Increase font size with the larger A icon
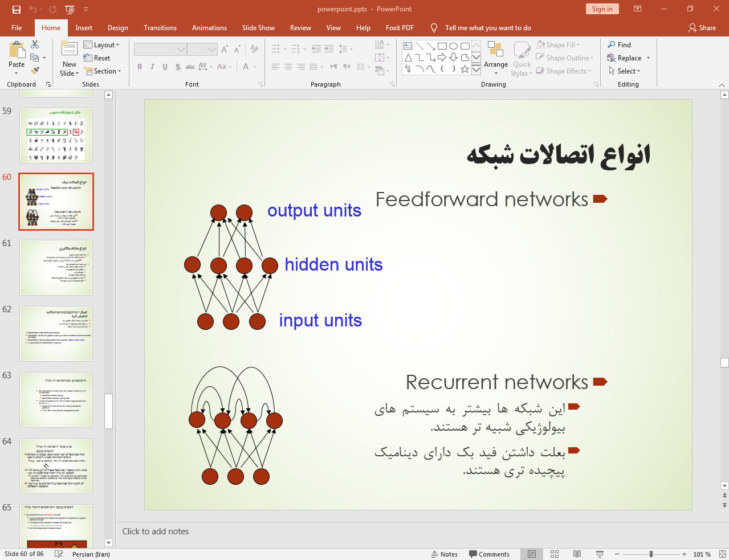The width and height of the screenshot is (729, 560). pyautogui.click(x=225, y=50)
